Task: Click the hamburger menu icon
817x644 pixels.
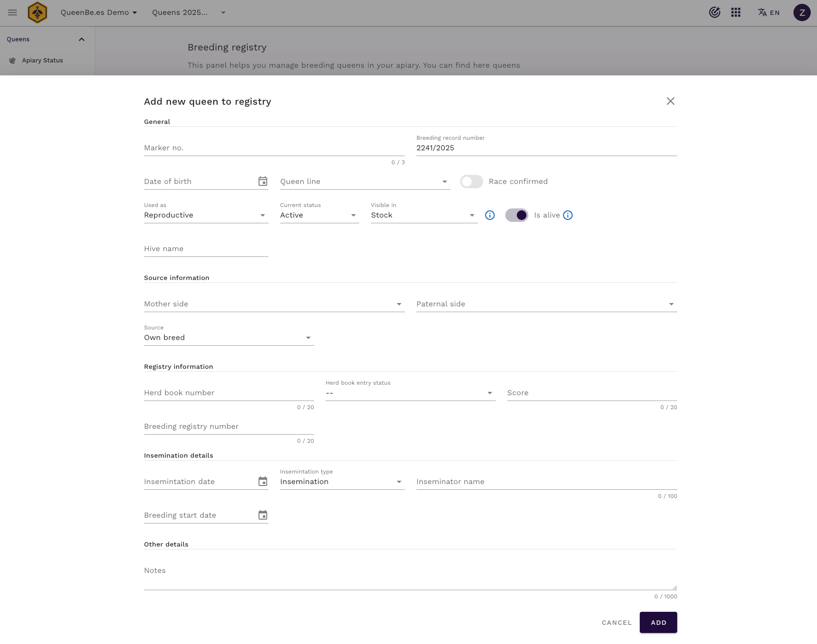Action: point(12,12)
